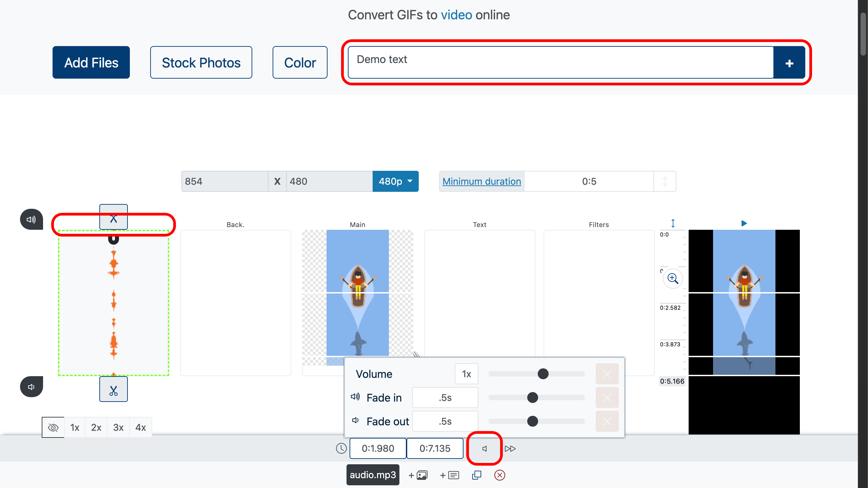Play the video preview
This screenshot has height=488, width=868.
(744, 223)
